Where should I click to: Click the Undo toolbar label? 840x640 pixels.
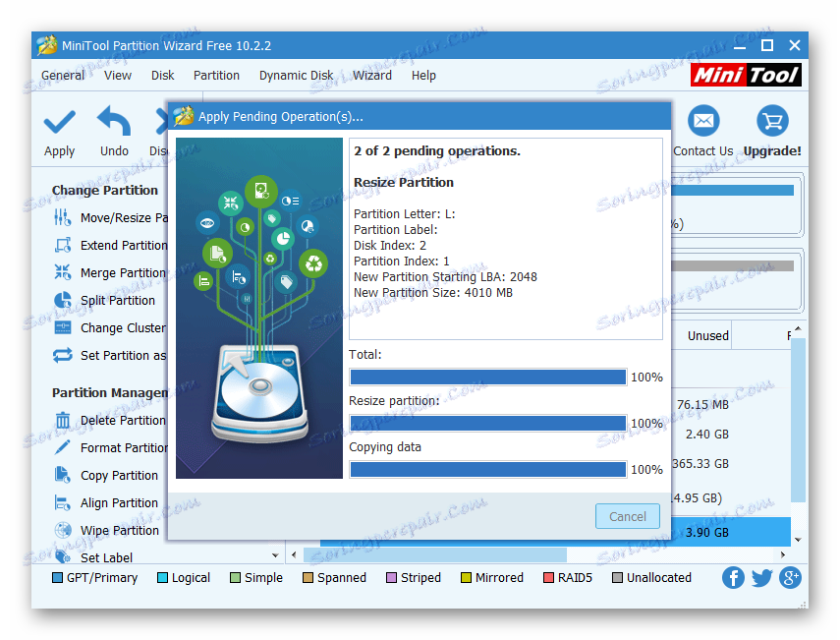114,151
